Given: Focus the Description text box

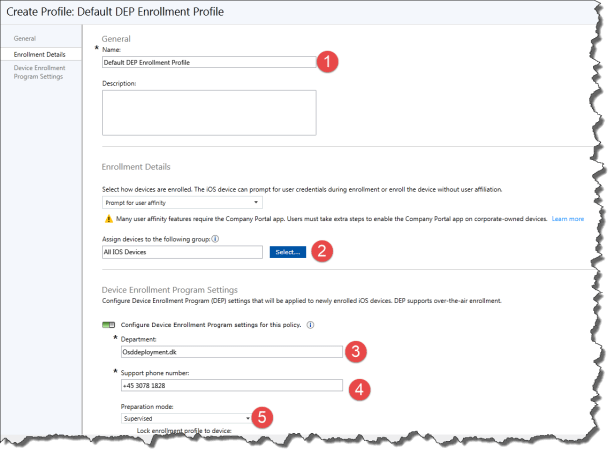Looking at the screenshot, I should (x=208, y=111).
